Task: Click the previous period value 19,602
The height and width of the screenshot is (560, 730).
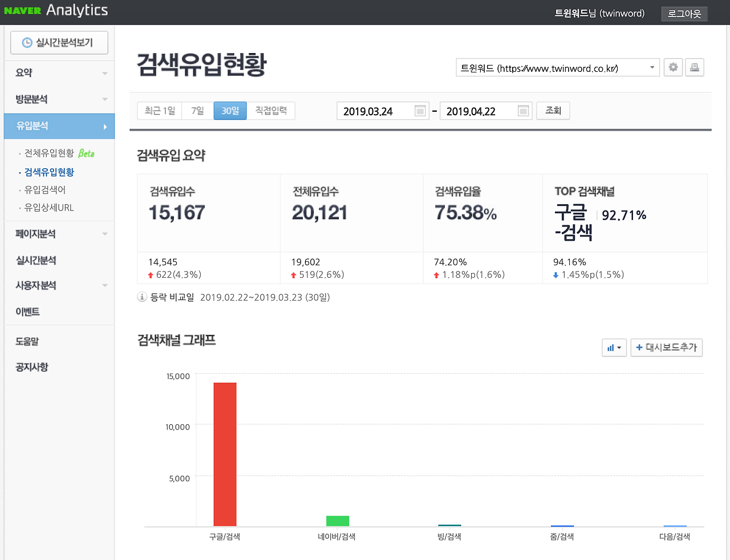Action: [306, 262]
